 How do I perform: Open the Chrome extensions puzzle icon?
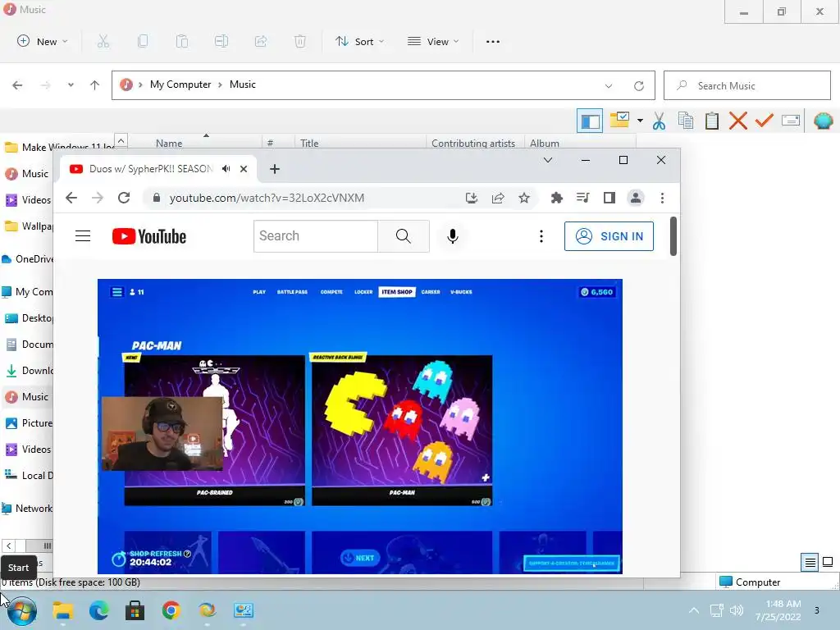557,199
